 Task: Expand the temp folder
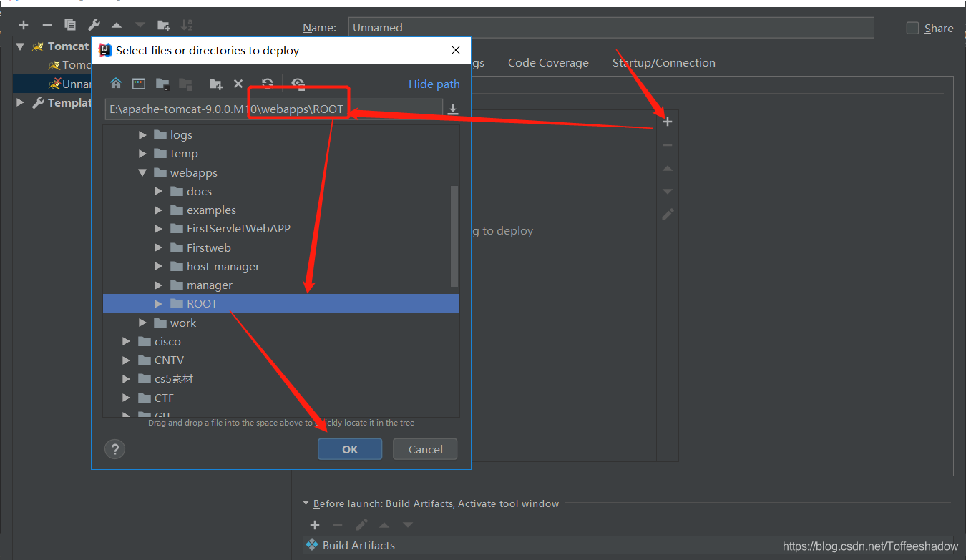(142, 153)
